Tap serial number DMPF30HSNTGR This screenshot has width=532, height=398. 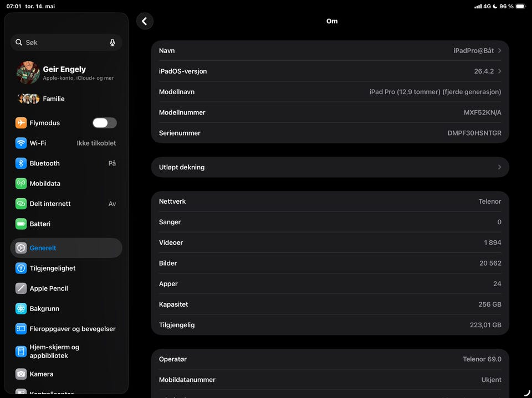tap(474, 133)
